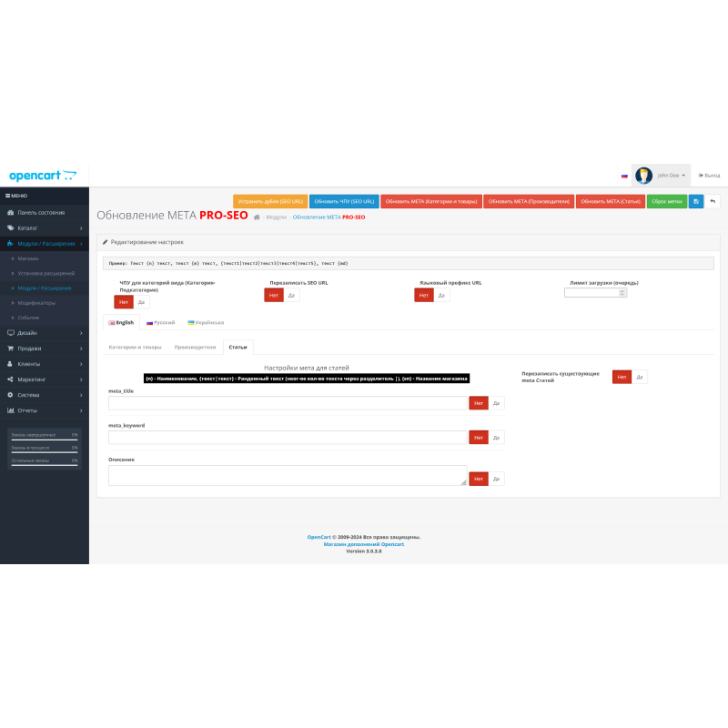This screenshot has width=728, height=728.
Task: Toggle Перезаписать существующие meta Статей to Да
Action: point(639,376)
